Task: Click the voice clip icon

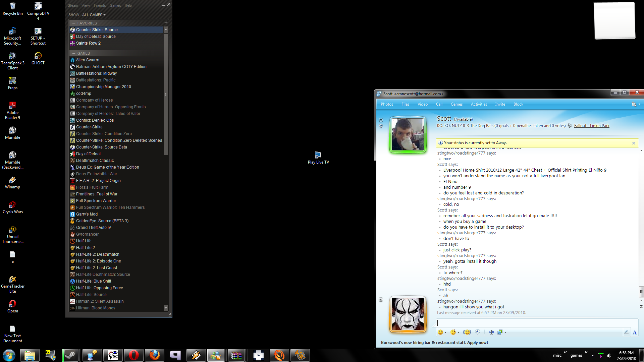Action: coord(478,332)
